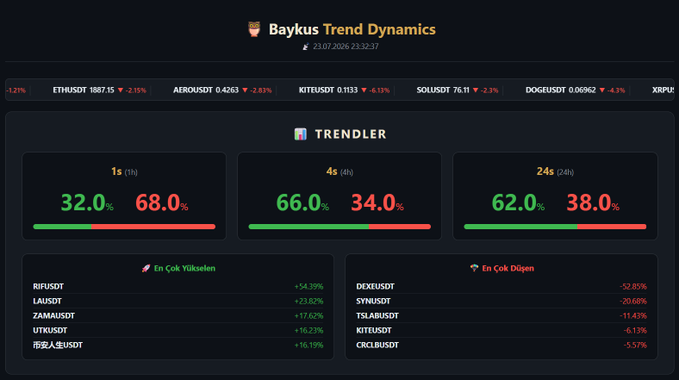Open the 24s (24h) trend card header

coord(555,171)
